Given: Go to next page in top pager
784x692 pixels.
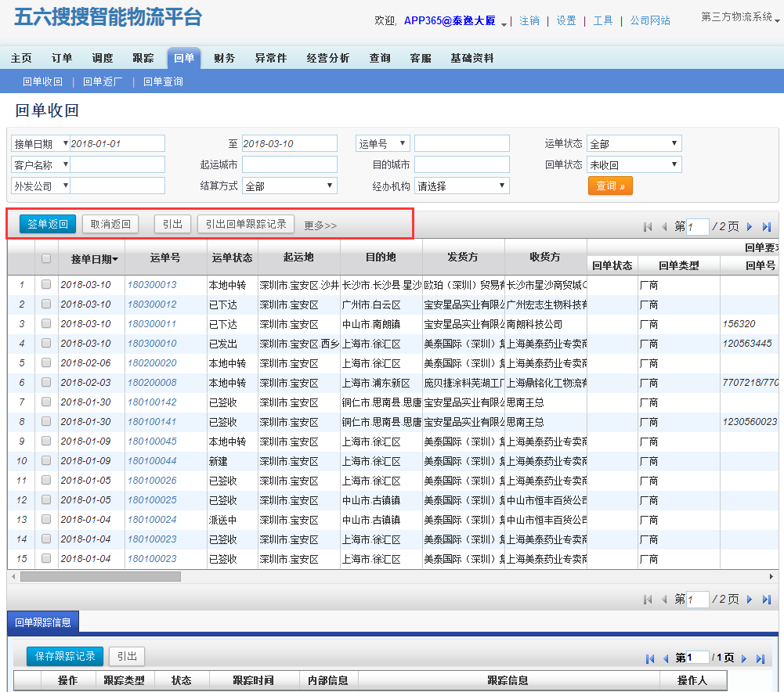Looking at the screenshot, I should [x=750, y=227].
